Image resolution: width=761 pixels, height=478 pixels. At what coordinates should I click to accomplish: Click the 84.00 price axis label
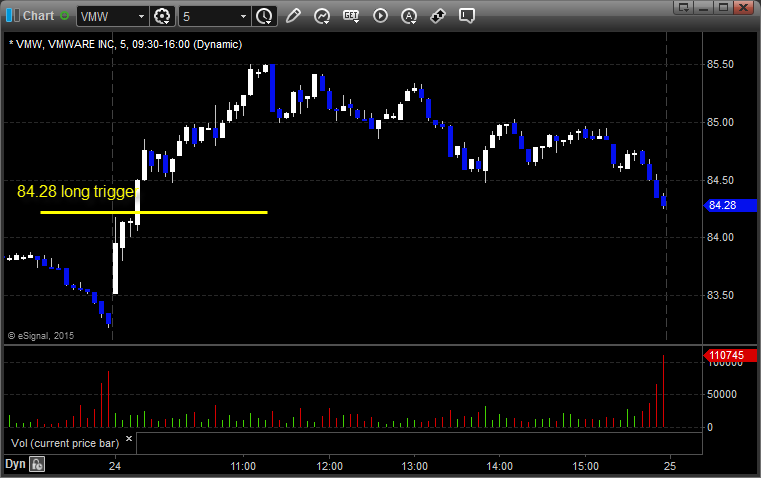coord(720,237)
